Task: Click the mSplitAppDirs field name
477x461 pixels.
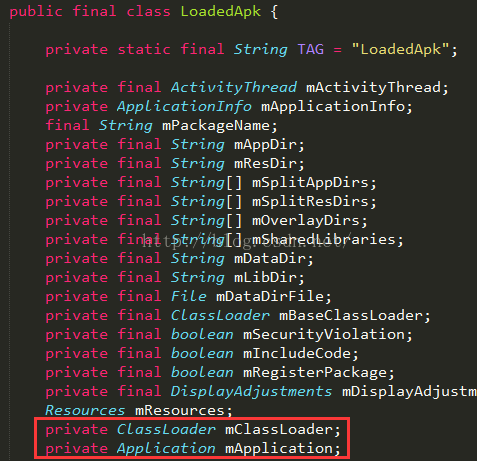Action: [310, 183]
